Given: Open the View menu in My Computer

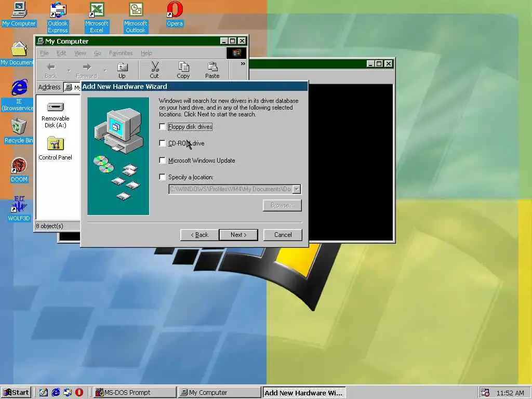Looking at the screenshot, I should [x=80, y=53].
